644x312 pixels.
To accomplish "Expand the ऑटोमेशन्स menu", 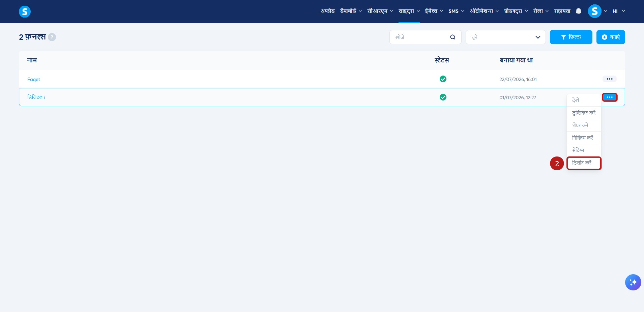I will coord(484,11).
